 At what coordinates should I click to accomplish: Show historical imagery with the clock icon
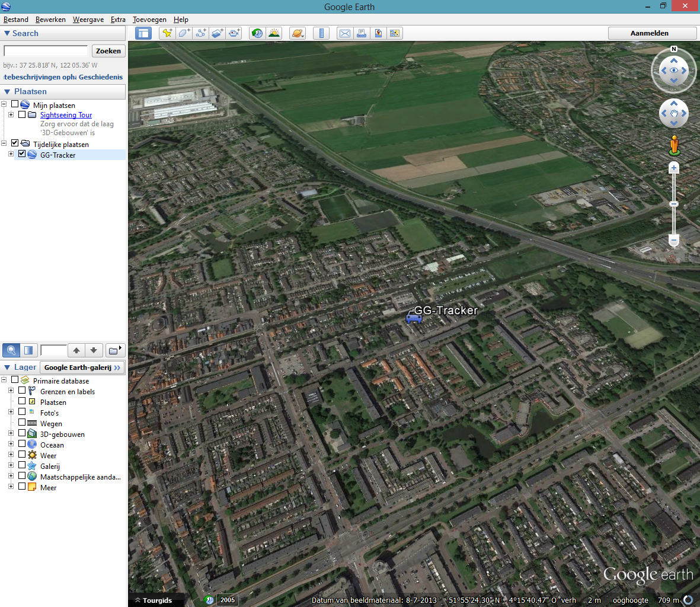pyautogui.click(x=257, y=33)
